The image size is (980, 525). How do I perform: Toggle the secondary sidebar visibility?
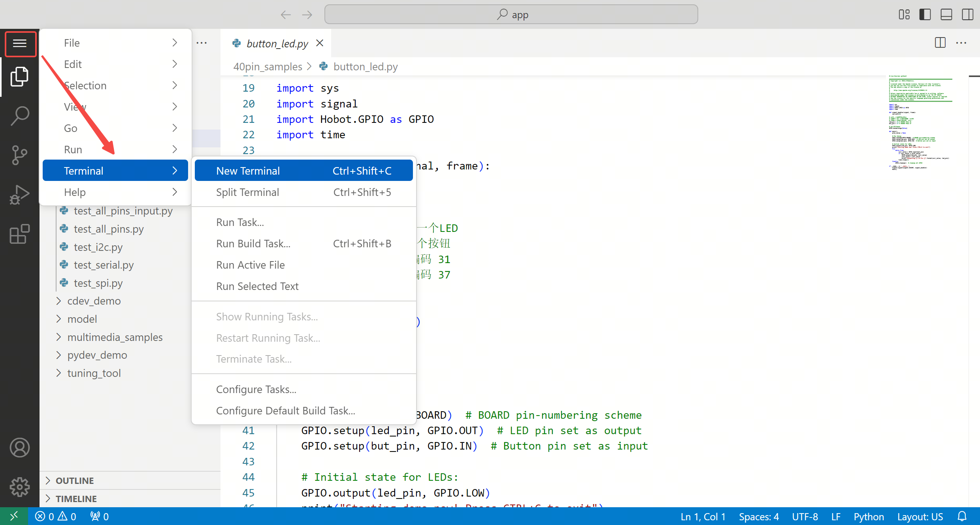pyautogui.click(x=968, y=14)
